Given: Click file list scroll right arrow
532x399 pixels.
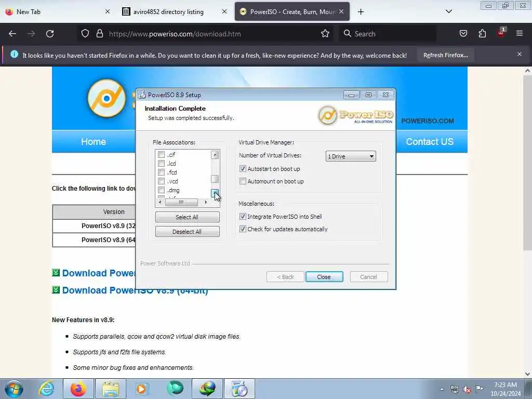Looking at the screenshot, I should click(x=206, y=202).
